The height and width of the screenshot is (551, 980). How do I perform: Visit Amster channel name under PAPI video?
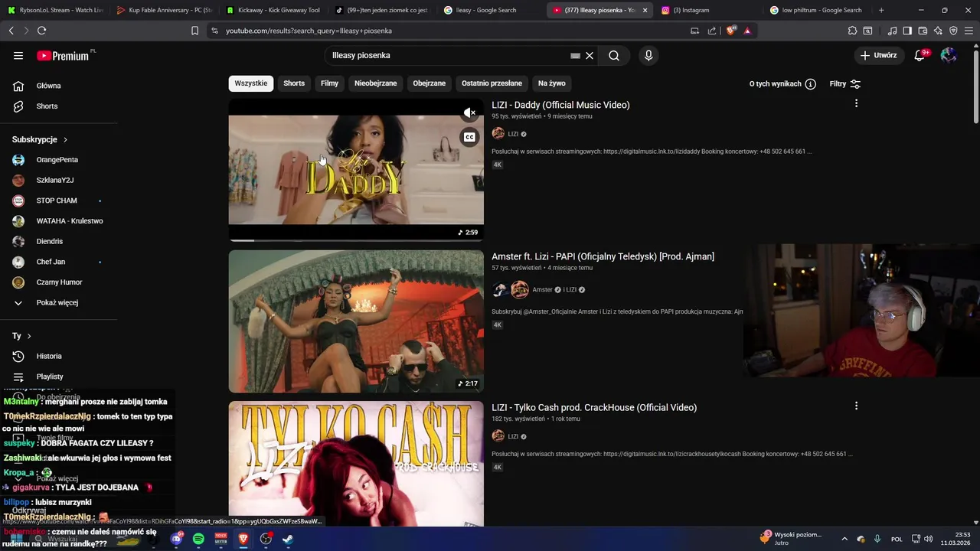tap(542, 289)
